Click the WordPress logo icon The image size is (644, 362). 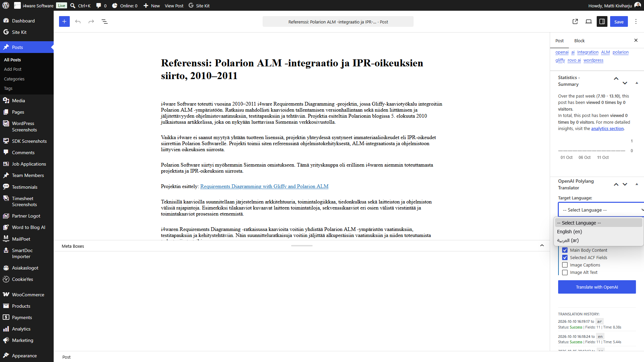click(6, 5)
